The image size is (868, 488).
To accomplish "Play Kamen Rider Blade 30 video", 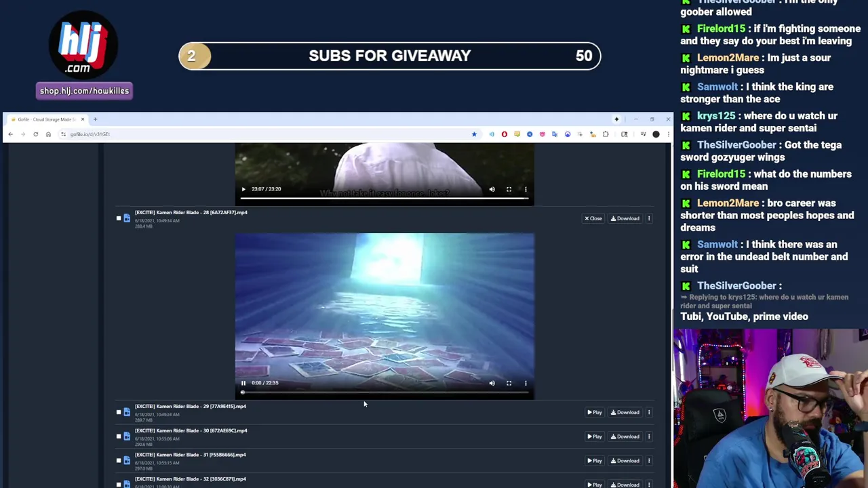I will tap(595, 436).
